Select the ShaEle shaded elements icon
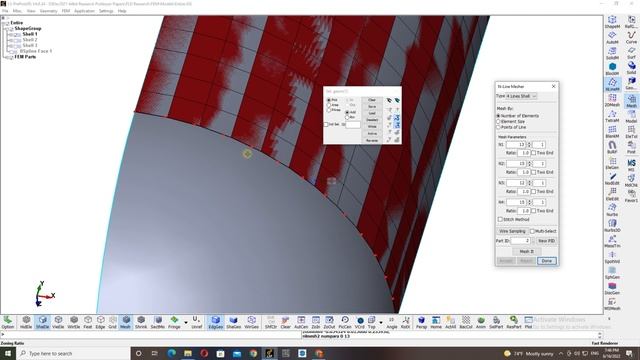The height and width of the screenshot is (360, 640). tap(42, 322)
